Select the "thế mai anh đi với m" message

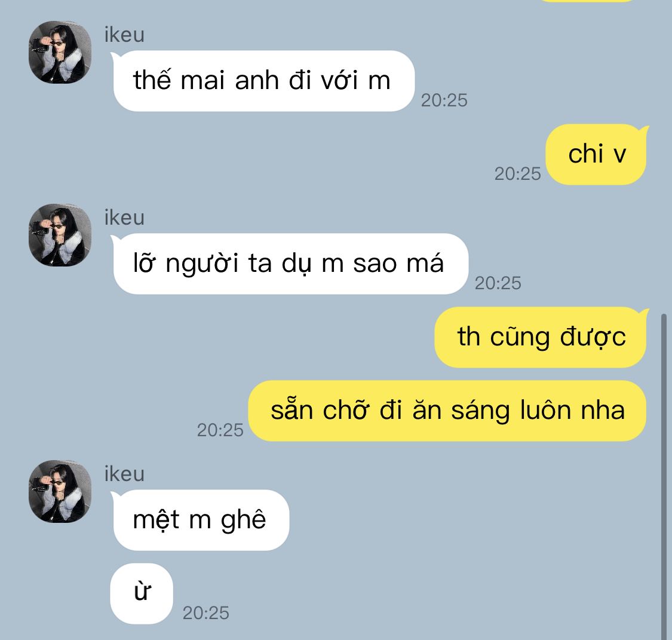pos(262,81)
